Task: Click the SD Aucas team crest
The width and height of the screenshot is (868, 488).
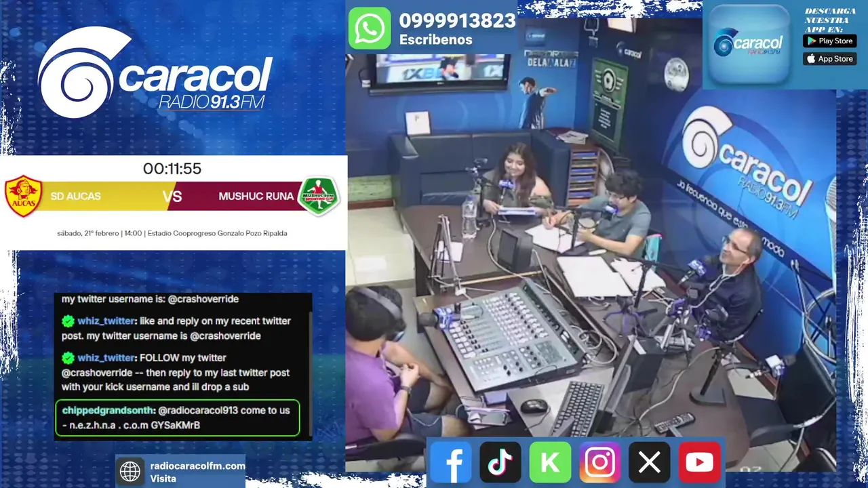Action: click(x=23, y=196)
